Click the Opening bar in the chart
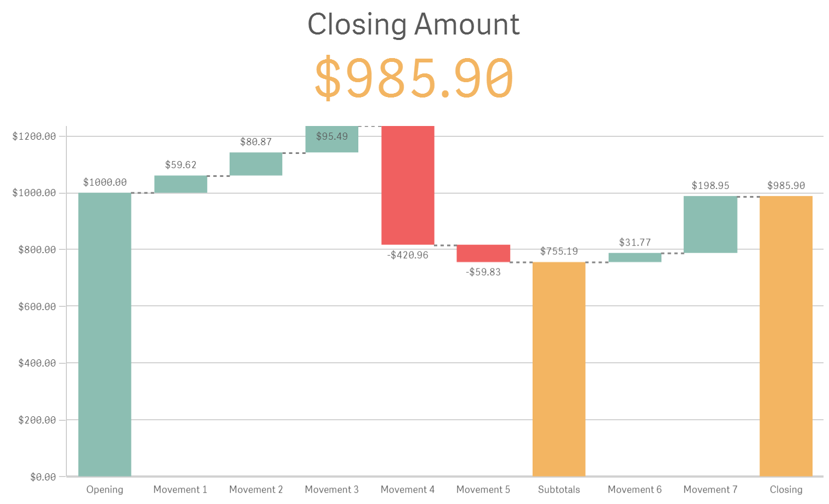This screenshot has height=504, width=829. (105, 334)
